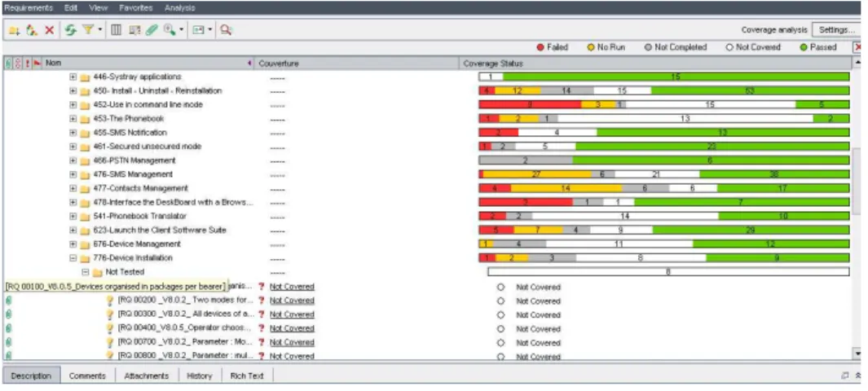The height and width of the screenshot is (391, 868).
Task: Click the lightbulb icon of RQ 00400 row
Action: click(109, 328)
